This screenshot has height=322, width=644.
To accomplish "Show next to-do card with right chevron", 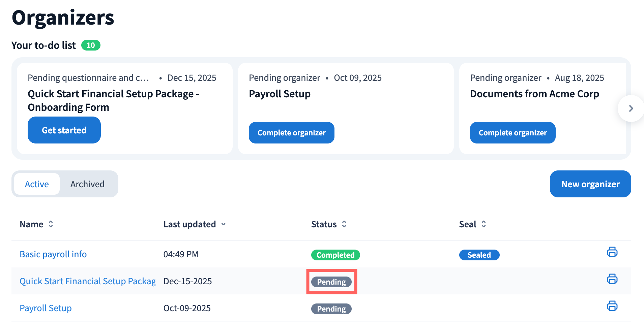I will (631, 108).
